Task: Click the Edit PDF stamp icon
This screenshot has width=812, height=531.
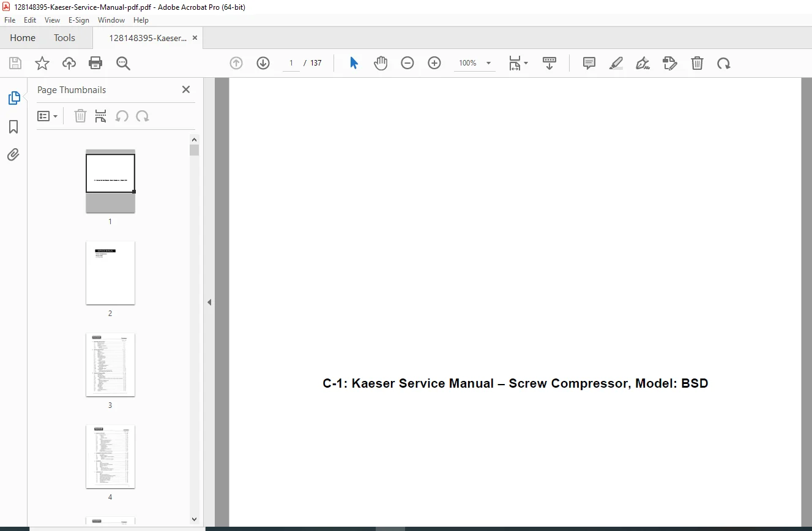Action: point(670,63)
